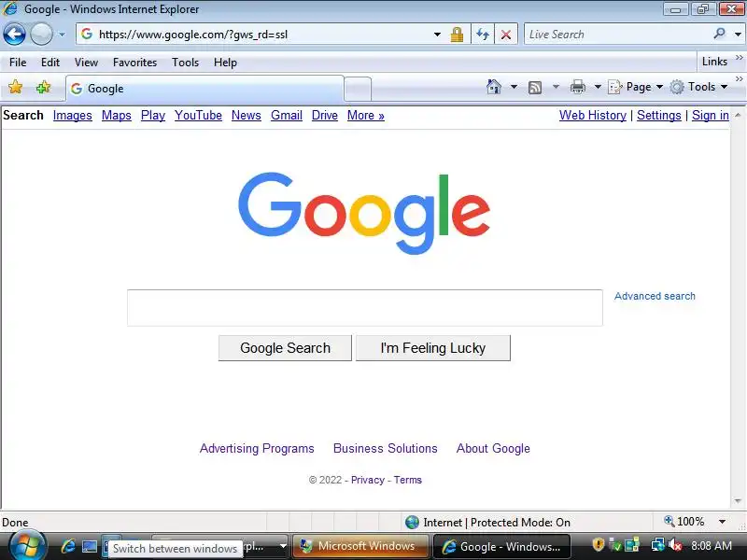The image size is (747, 560).
Task: Click the I'm Feeling Lucky button
Action: [x=433, y=348]
